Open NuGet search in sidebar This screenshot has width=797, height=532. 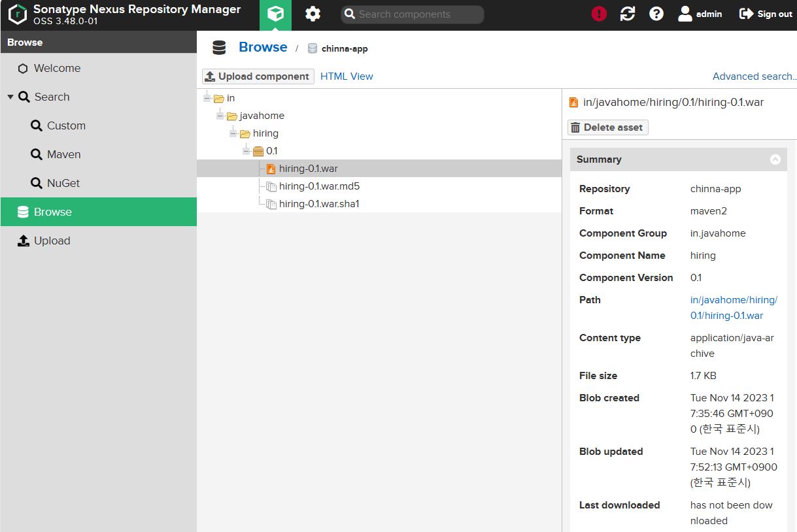(x=99, y=183)
